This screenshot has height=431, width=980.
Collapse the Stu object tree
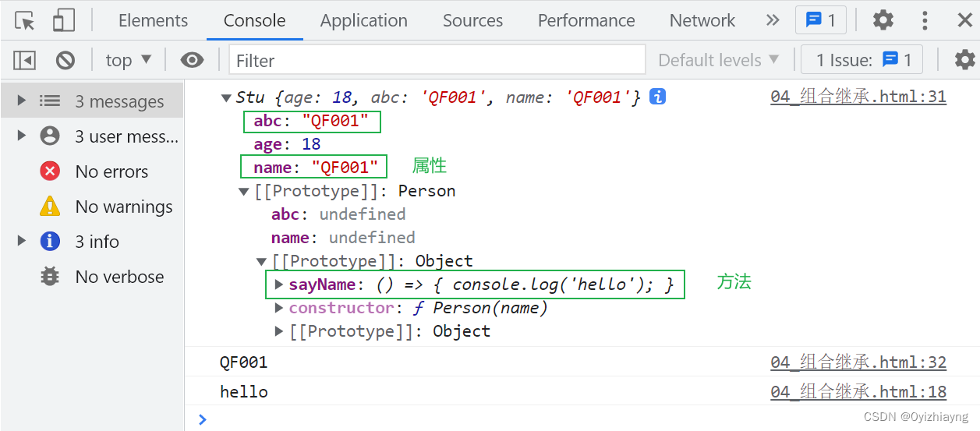pos(226,97)
